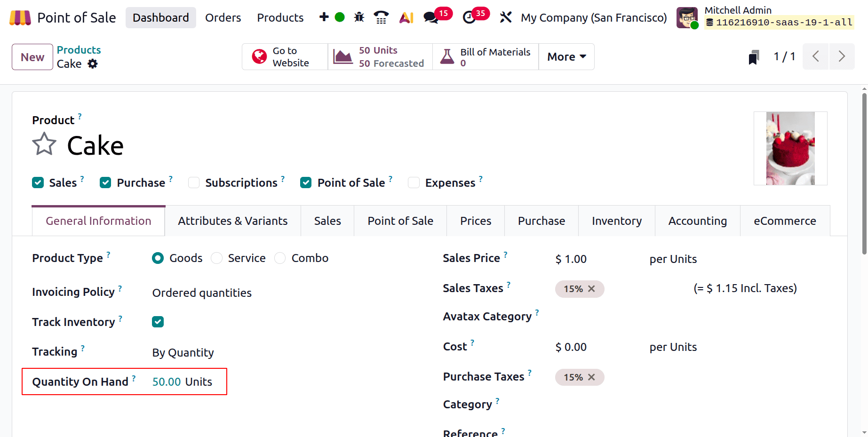The image size is (868, 437).
Task: Select Goods product type
Action: tap(158, 258)
